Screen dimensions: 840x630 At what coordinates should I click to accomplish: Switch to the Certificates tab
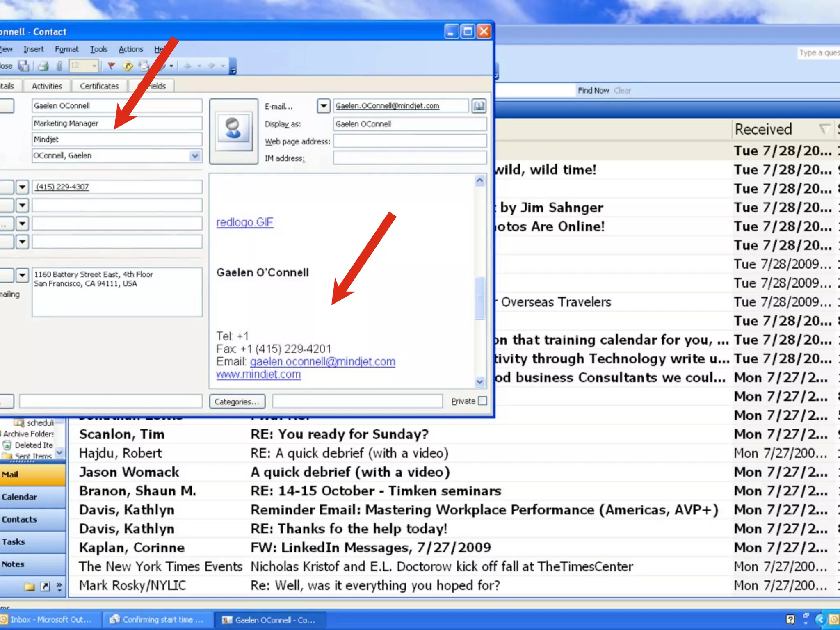coord(99,86)
